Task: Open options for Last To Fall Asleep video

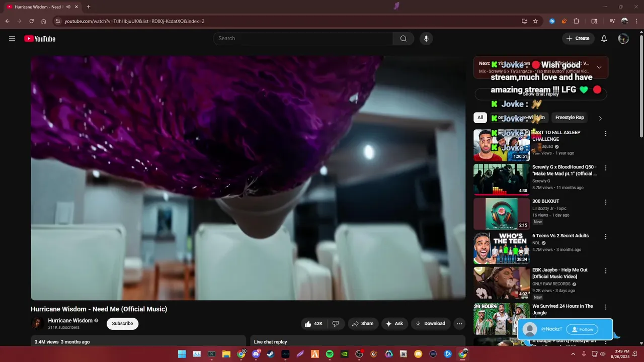Action: pos(606,133)
